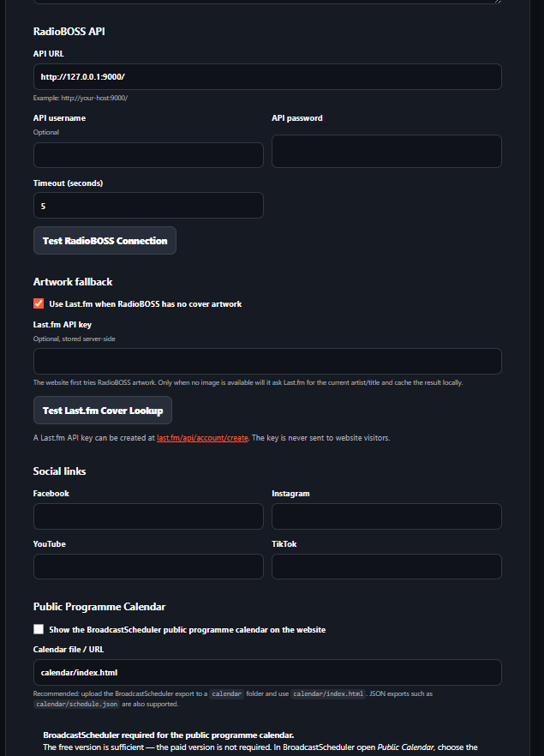This screenshot has height=756, width=544.
Task: Click the textarea resize handle at top
Action: (x=498, y=2)
